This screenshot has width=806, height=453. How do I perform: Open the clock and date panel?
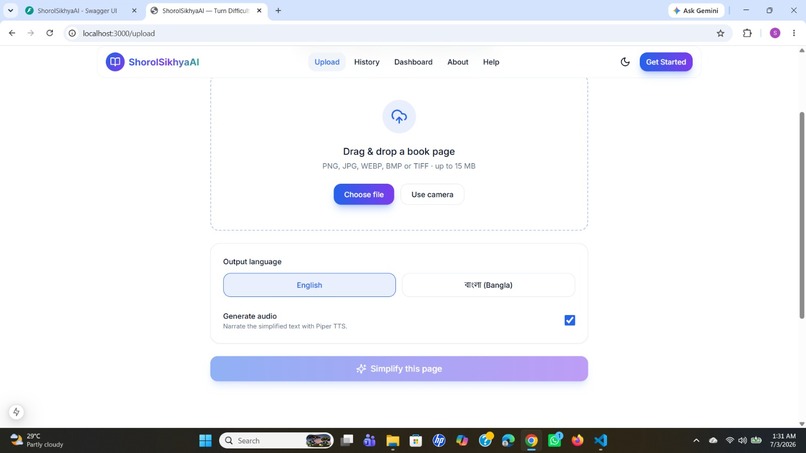click(x=783, y=440)
